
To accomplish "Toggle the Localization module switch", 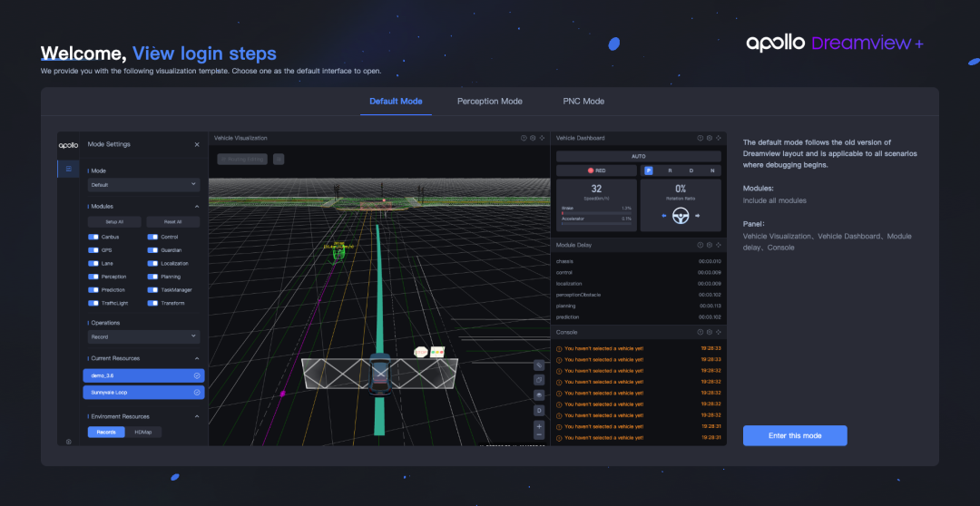I will pyautogui.click(x=152, y=264).
